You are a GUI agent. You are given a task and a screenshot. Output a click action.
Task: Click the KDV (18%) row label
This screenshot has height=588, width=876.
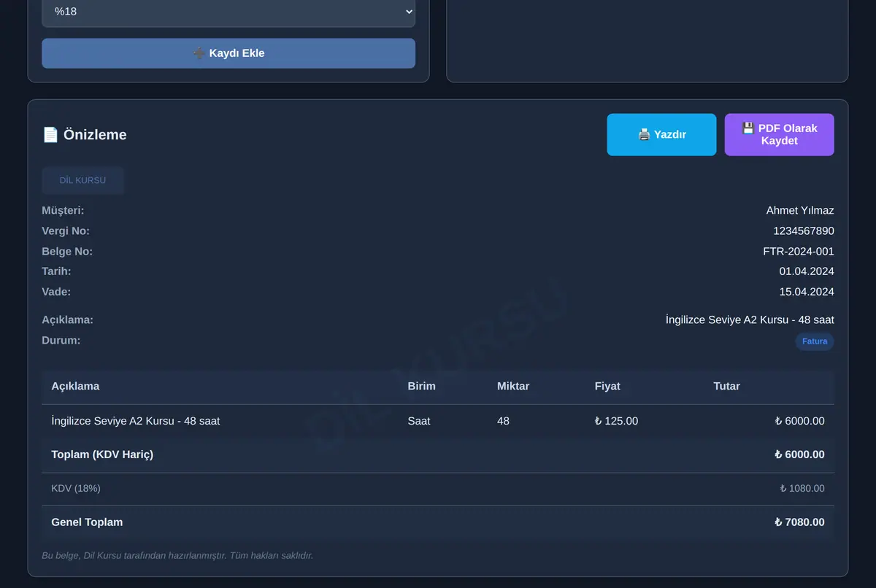tap(76, 488)
